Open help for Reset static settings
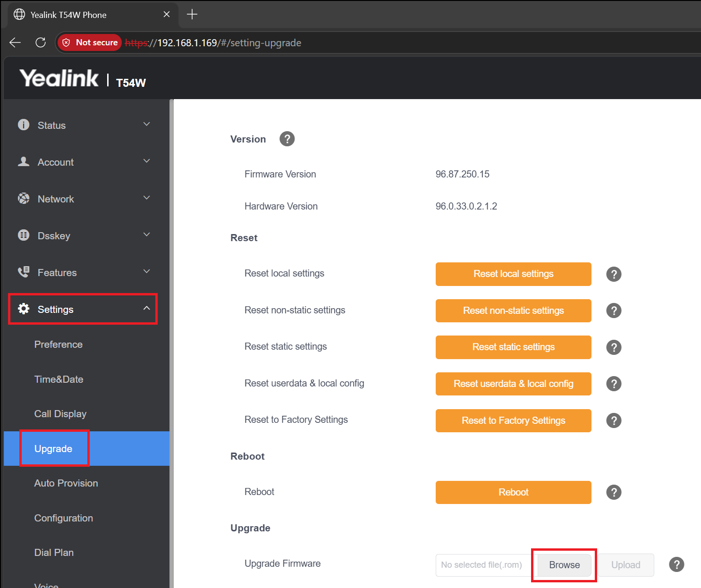Viewport: 701px width, 588px height. coord(614,347)
